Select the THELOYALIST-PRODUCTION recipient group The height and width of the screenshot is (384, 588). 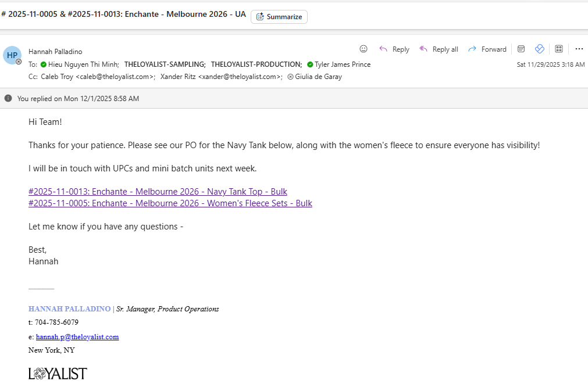(x=256, y=64)
